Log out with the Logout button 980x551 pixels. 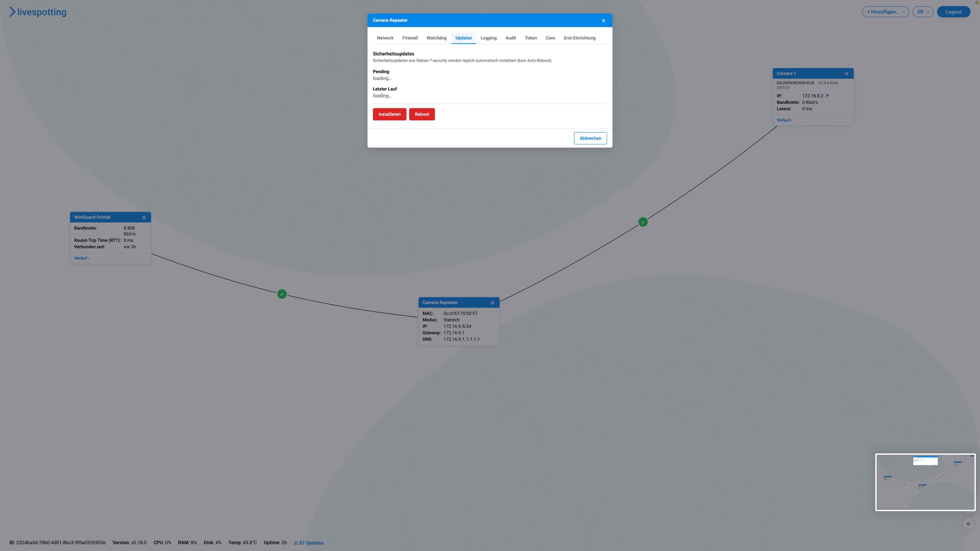click(x=953, y=12)
